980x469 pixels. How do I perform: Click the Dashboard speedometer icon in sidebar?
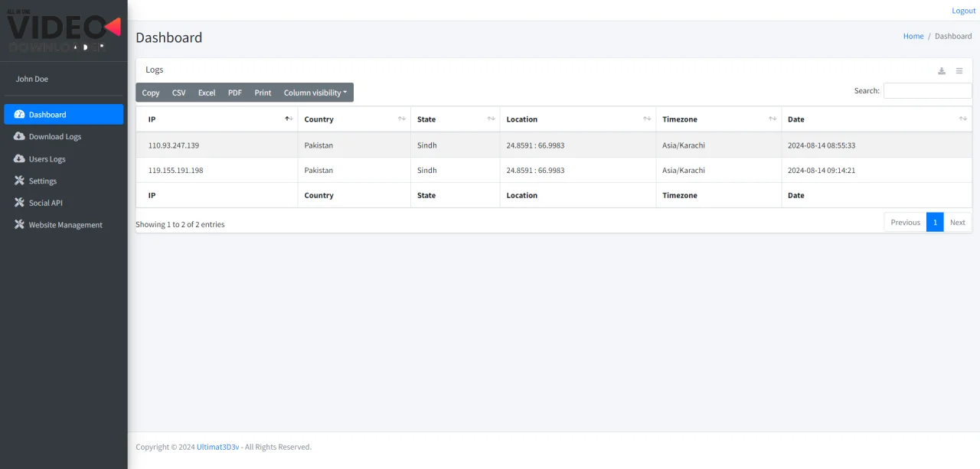(20, 114)
